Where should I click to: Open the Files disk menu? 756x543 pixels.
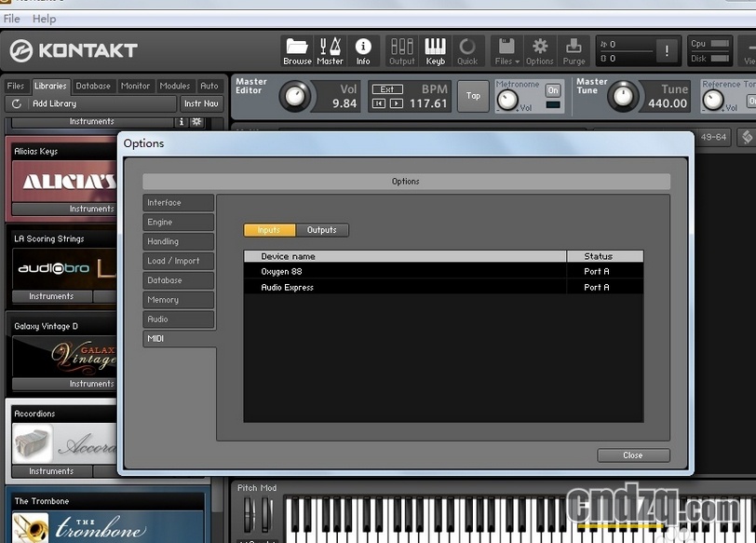pos(506,50)
